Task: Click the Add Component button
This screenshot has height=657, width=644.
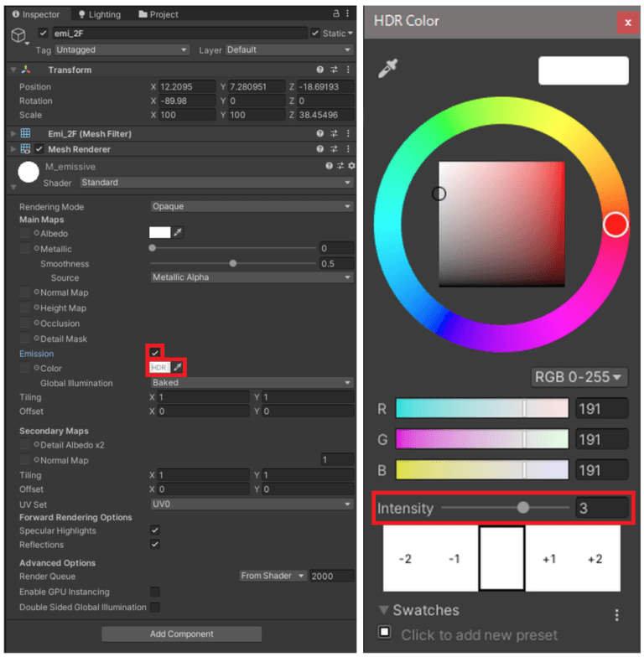Action: 181,634
